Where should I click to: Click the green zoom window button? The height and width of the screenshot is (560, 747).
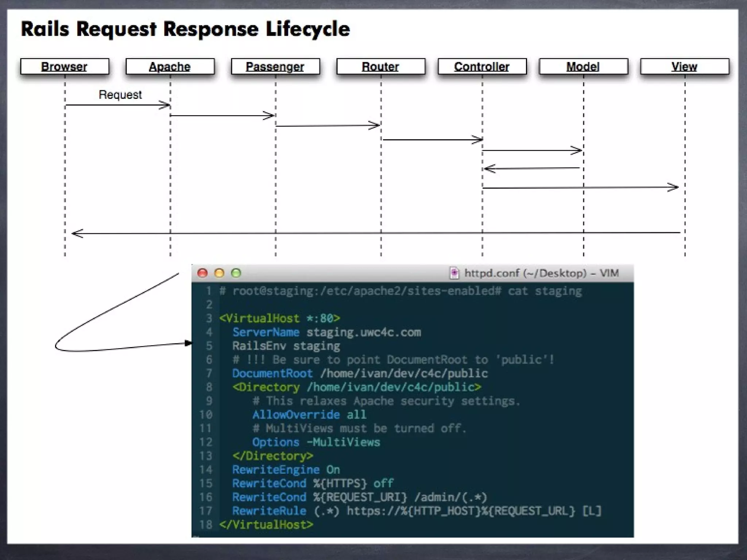point(236,273)
